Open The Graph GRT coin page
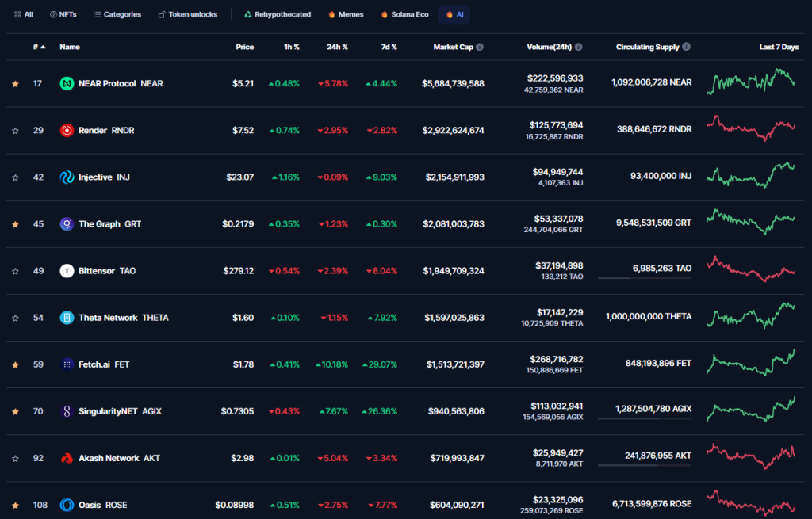The height and width of the screenshot is (519, 812). (x=101, y=224)
